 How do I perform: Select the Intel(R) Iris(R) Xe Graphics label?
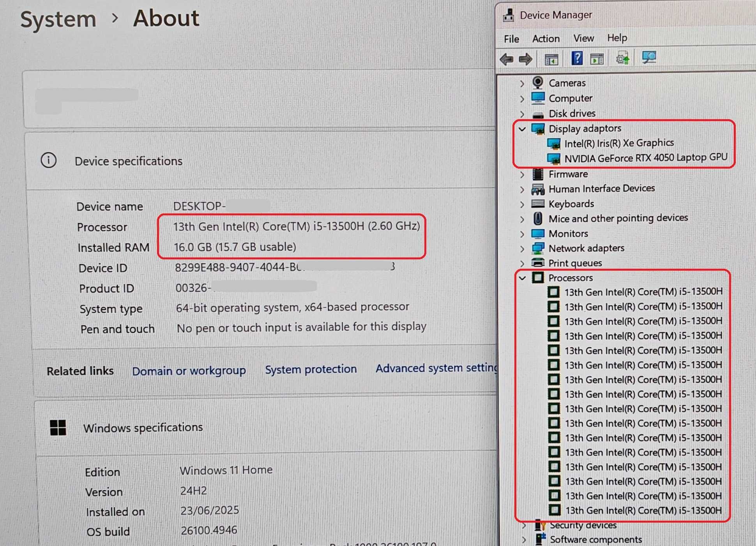619,143
